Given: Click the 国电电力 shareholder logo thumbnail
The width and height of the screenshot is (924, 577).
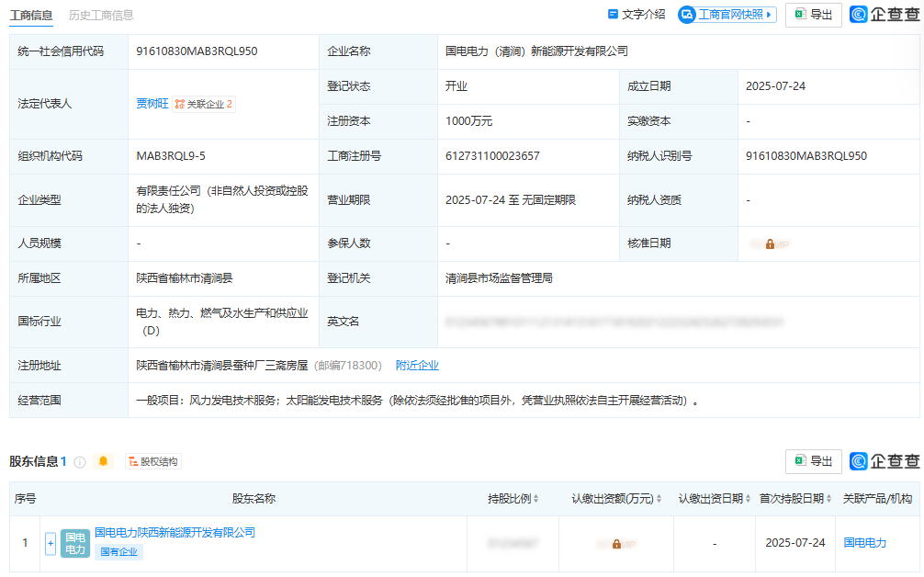Looking at the screenshot, I should tap(74, 544).
